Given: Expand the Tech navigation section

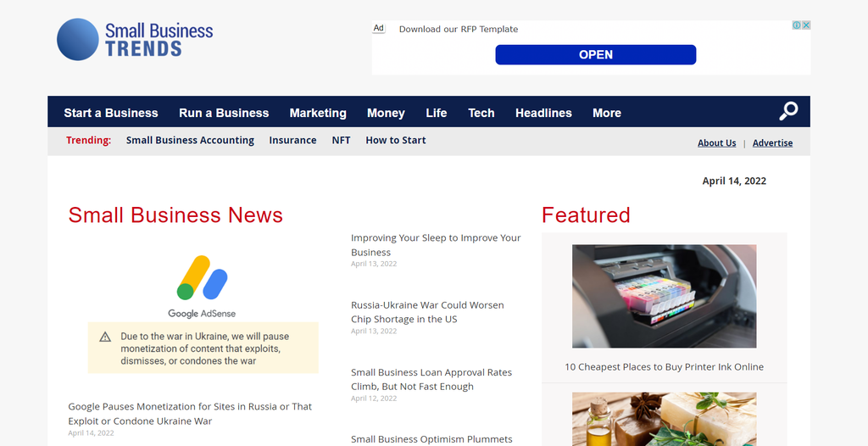Looking at the screenshot, I should [x=481, y=113].
